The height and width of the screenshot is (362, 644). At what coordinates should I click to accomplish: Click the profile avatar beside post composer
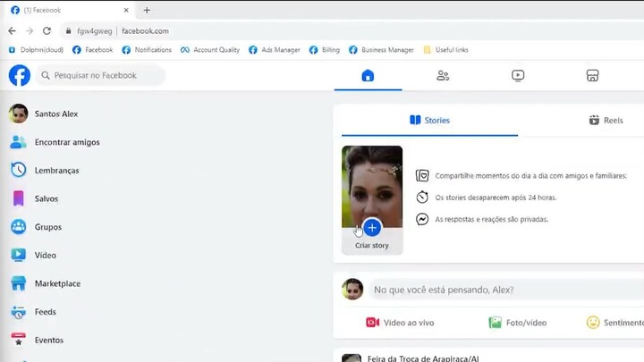click(352, 290)
